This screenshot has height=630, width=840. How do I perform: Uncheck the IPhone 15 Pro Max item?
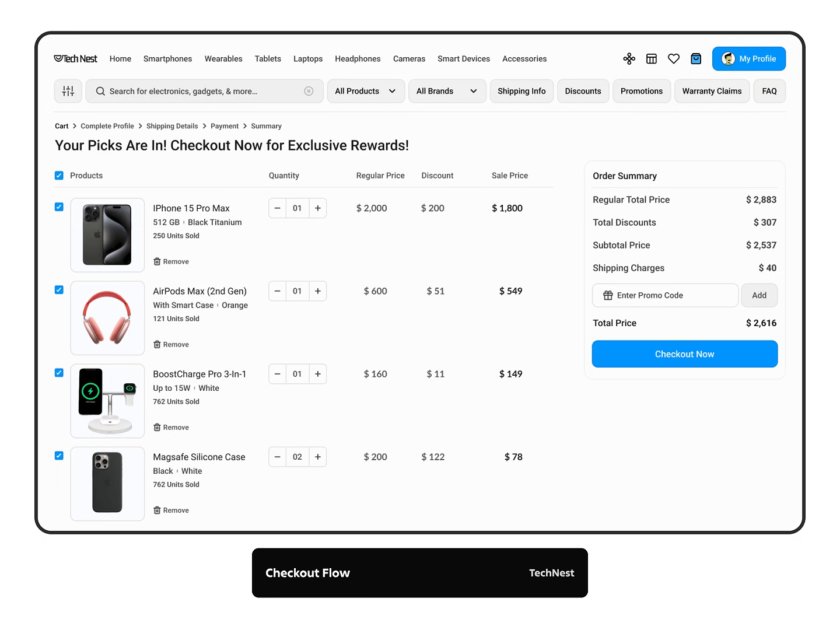(x=59, y=207)
